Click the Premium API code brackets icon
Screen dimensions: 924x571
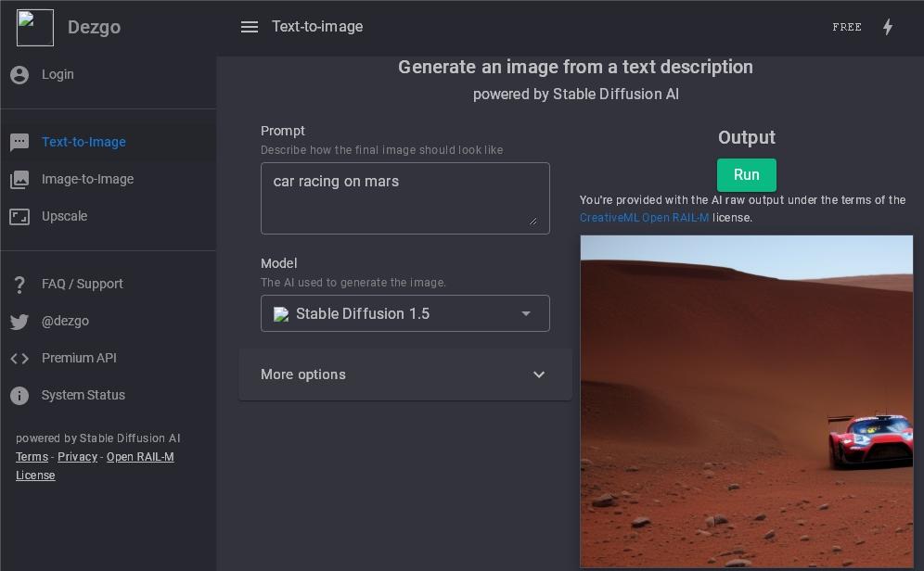19,359
